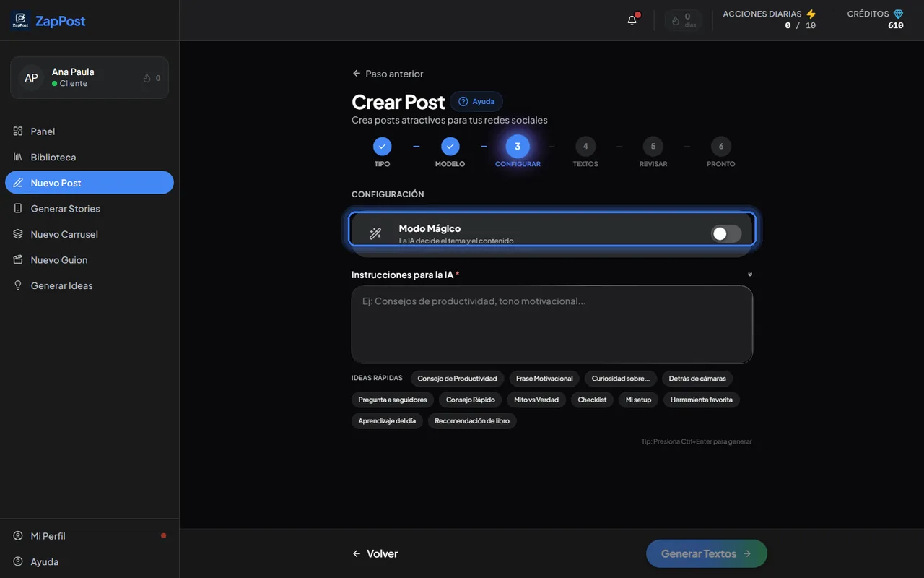
Task: Click Paso anterior link
Action: pos(388,74)
